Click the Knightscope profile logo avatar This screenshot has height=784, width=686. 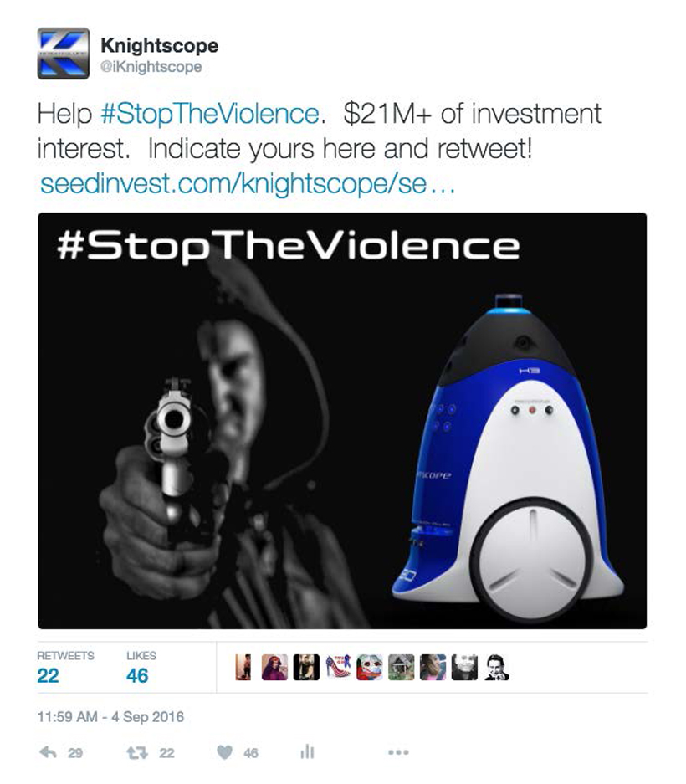click(64, 54)
